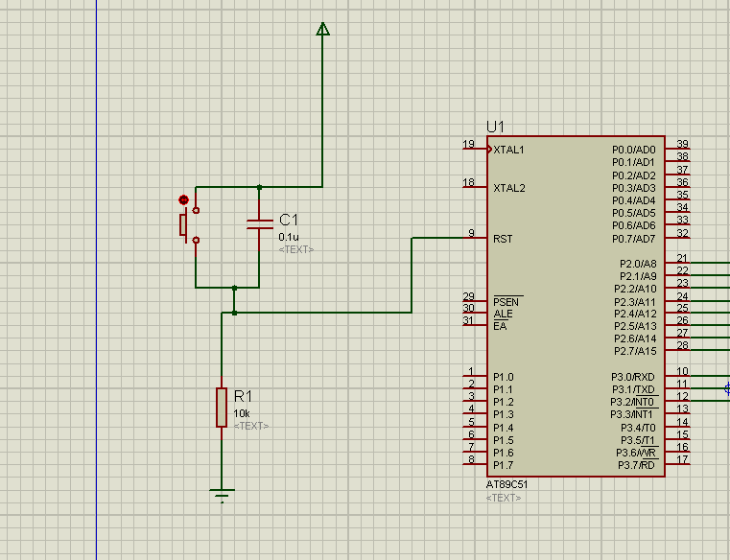
Task: Select the 10k resistor value text
Action: pos(242,413)
